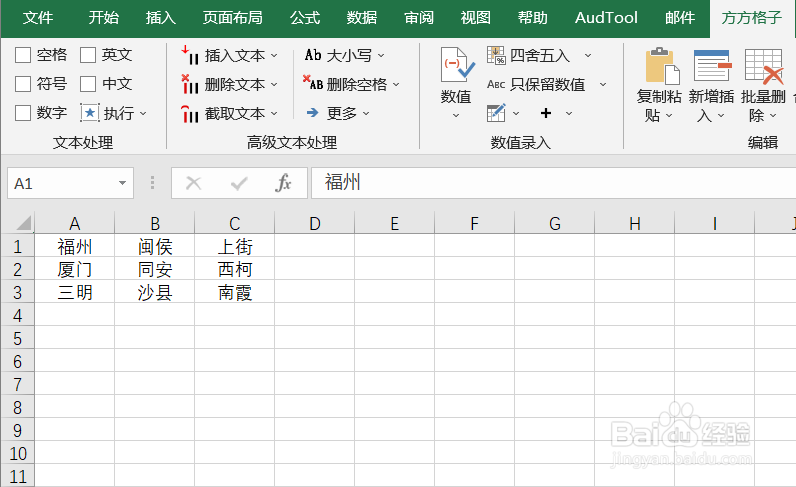The width and height of the screenshot is (796, 487).
Task: Click the formula bar showing 福州
Action: click(x=553, y=183)
